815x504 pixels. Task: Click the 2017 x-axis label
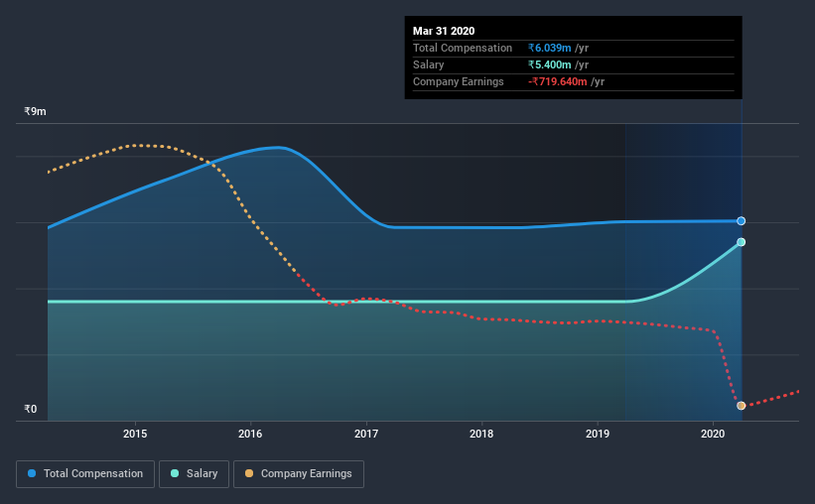coord(366,434)
